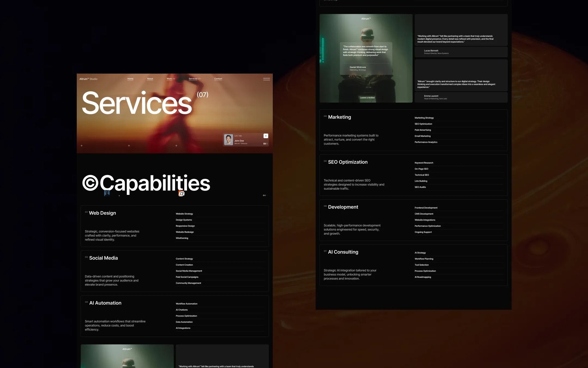Click the arrow button on the Let's Talk card
The height and width of the screenshot is (368, 588).
(x=266, y=136)
